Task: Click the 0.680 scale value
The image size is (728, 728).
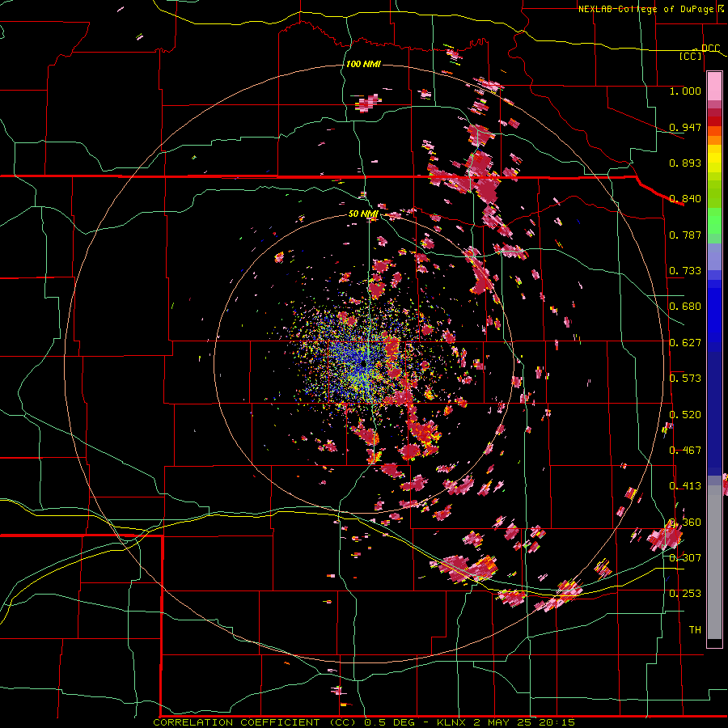Action: click(685, 307)
